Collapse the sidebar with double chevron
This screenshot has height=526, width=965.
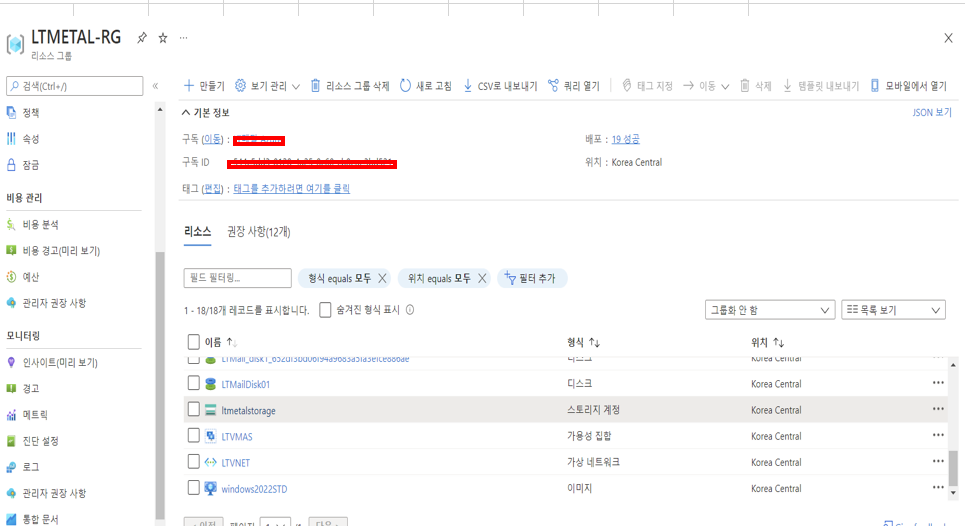pyautogui.click(x=155, y=86)
